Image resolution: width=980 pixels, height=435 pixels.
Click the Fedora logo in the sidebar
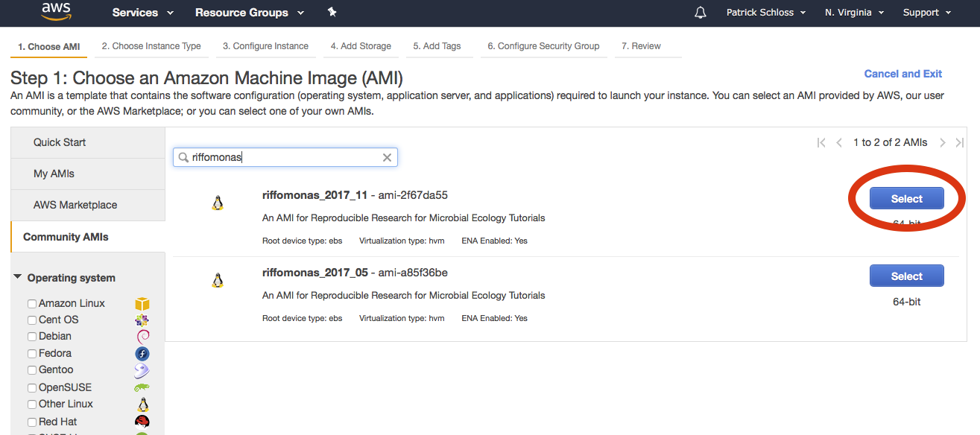(142, 353)
